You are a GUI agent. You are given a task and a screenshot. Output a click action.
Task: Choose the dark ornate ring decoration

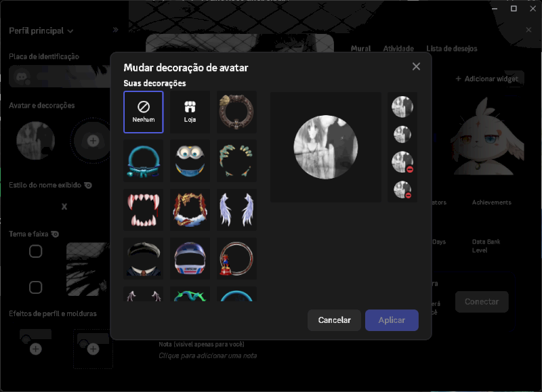236,112
